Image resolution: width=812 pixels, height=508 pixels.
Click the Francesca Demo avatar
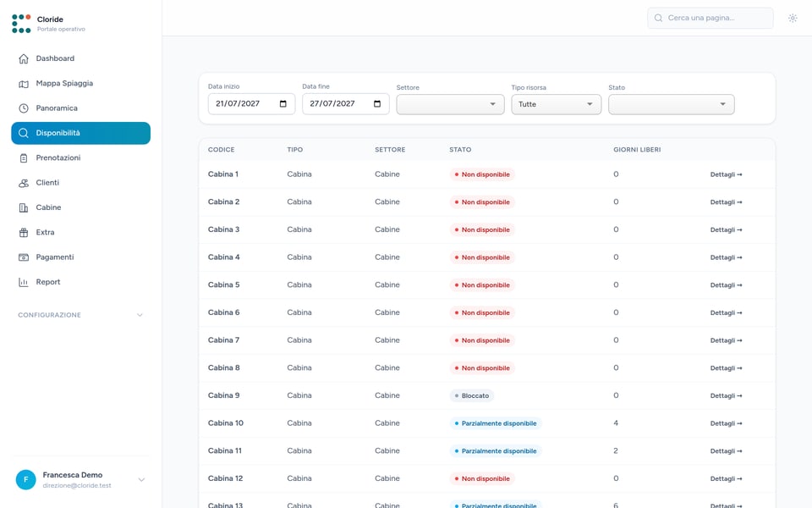coord(26,480)
